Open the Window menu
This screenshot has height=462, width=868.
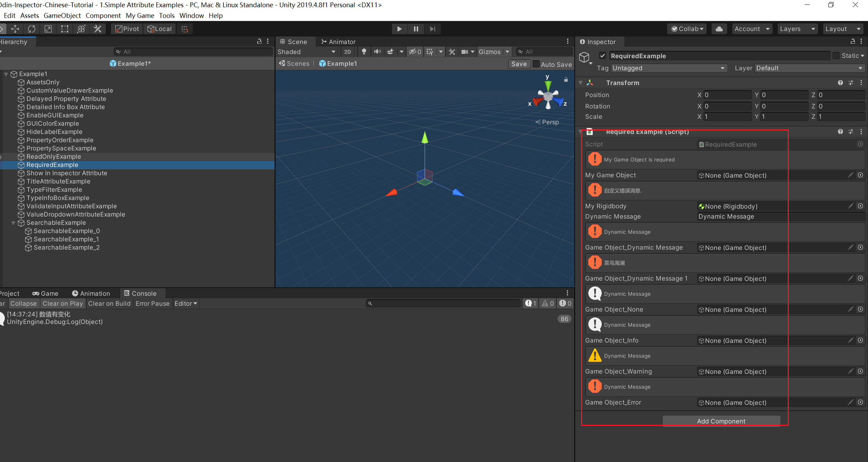coord(192,15)
